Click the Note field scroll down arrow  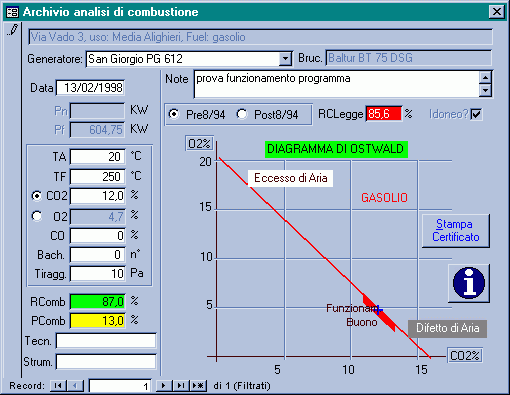point(485,90)
